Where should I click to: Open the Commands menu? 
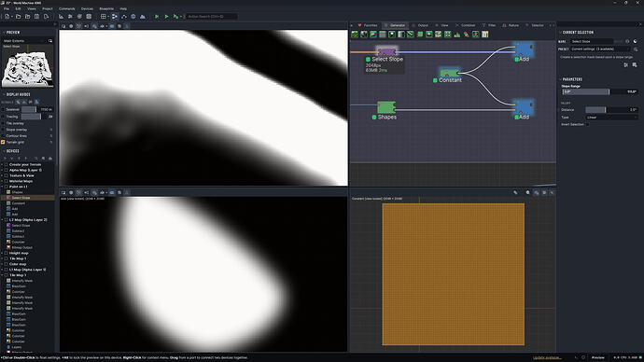67,8
